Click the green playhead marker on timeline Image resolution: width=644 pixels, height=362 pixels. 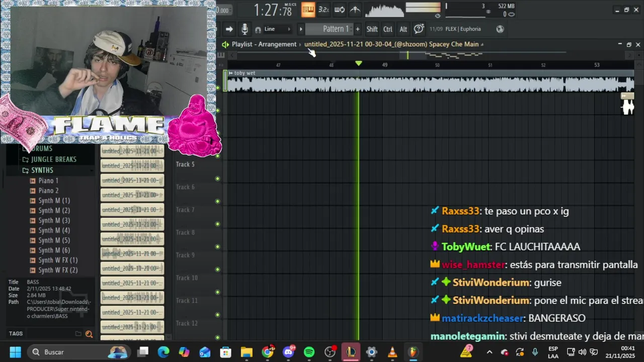(358, 64)
